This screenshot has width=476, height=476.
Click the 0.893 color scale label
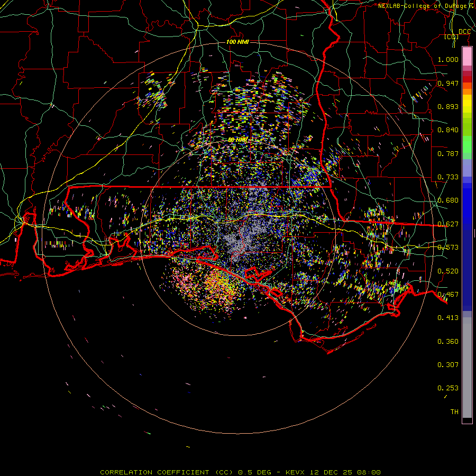tap(448, 106)
